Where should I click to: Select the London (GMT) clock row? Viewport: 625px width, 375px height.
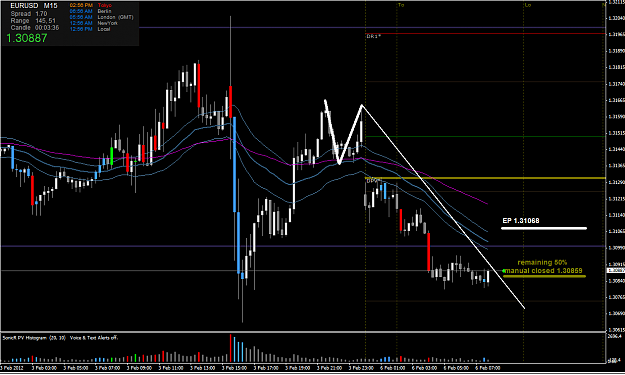102,17
